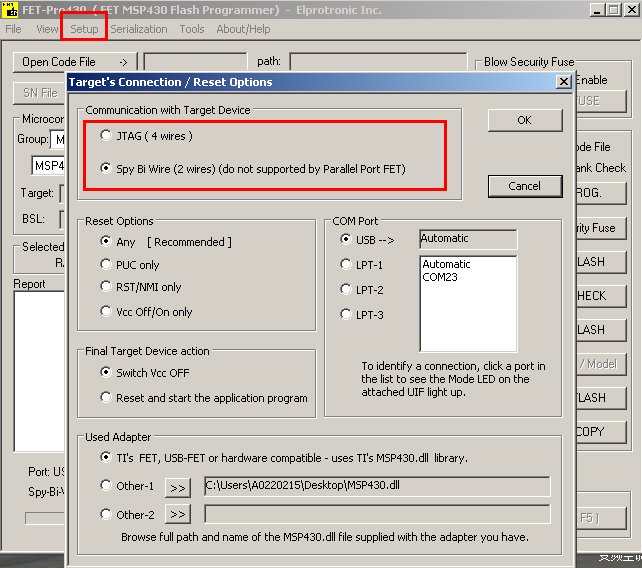The image size is (642, 568).
Task: Choose COM23 in the port list
Action: (440, 277)
